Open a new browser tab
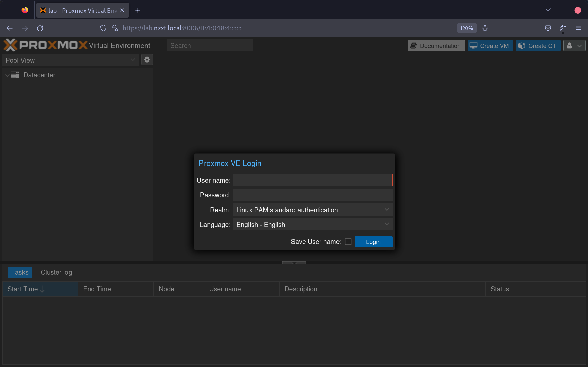This screenshot has width=588, height=367. click(x=138, y=10)
